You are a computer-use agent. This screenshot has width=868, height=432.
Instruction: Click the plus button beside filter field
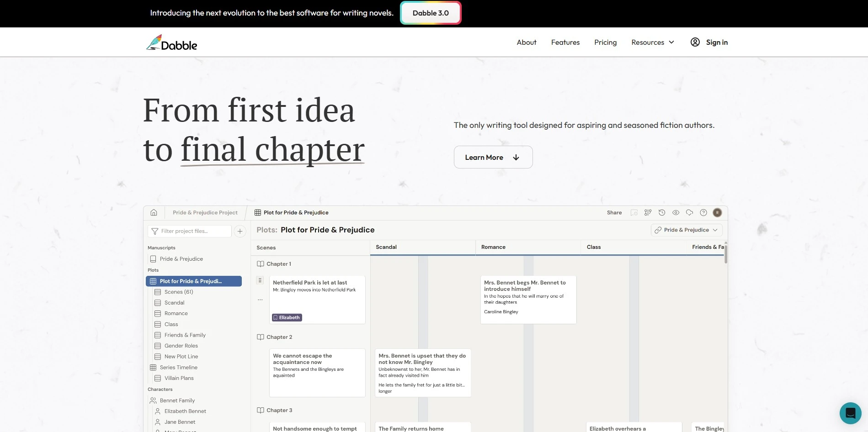click(240, 231)
